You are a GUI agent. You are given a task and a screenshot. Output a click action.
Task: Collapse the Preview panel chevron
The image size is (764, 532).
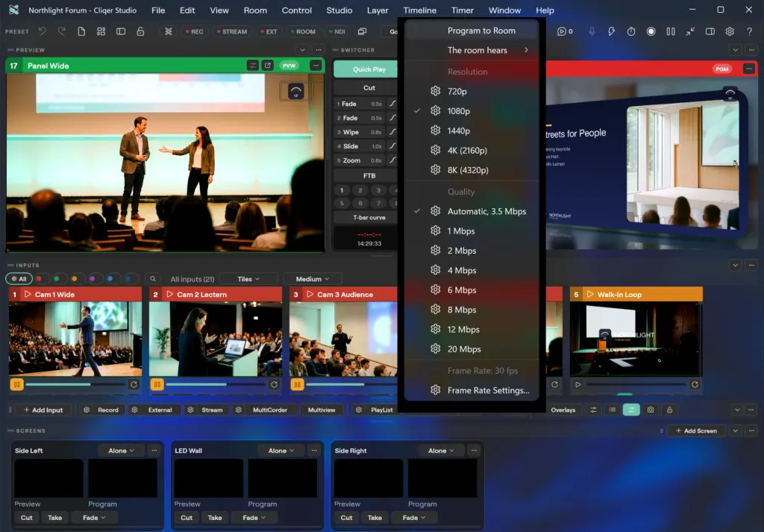pos(302,50)
